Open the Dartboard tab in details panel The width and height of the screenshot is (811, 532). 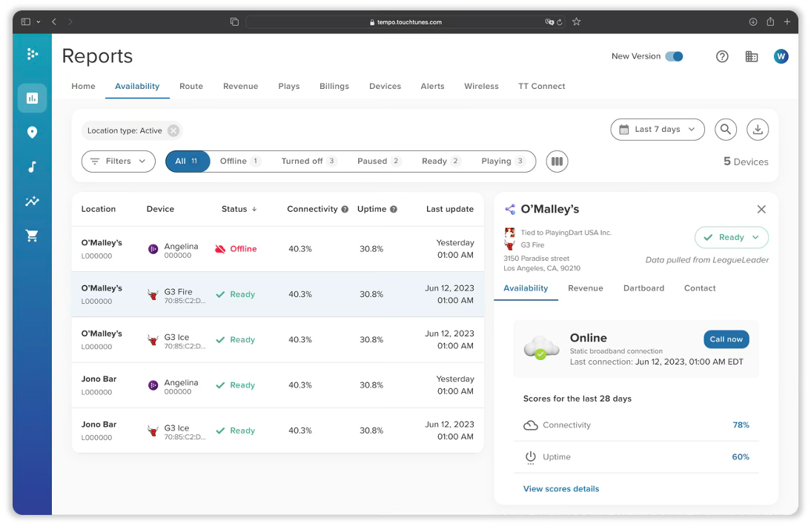click(x=643, y=288)
